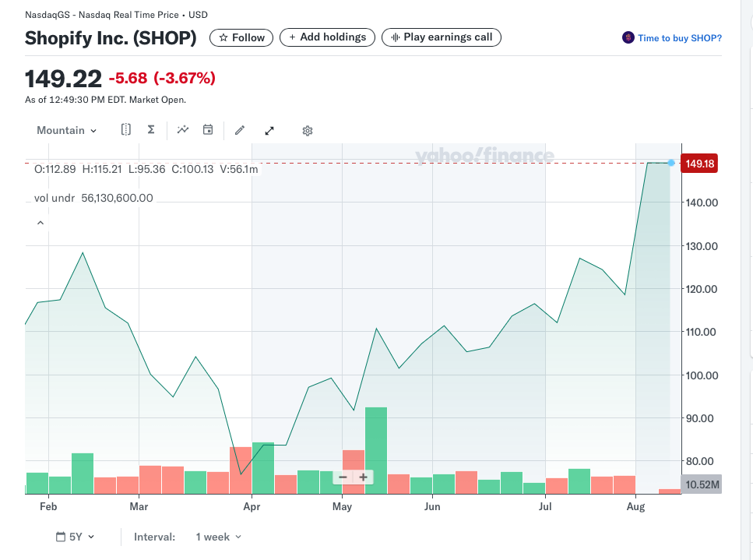Collapse the legend with caret arrow
The width and height of the screenshot is (753, 560).
click(40, 224)
